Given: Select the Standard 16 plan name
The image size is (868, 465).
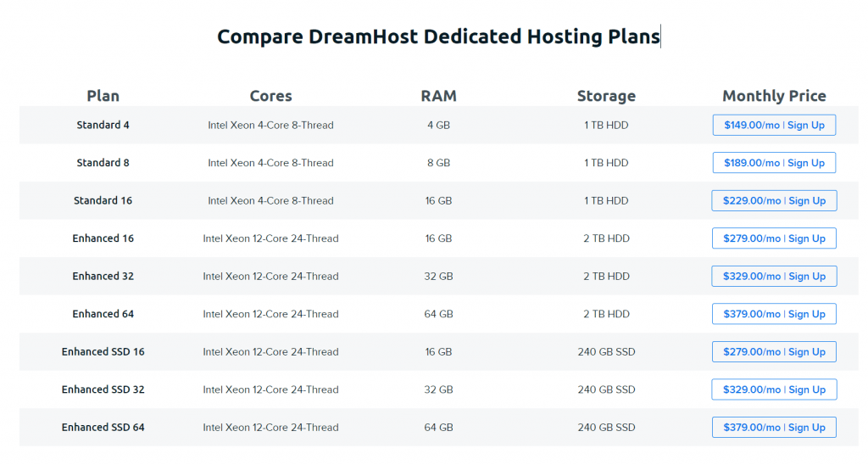Looking at the screenshot, I should (x=103, y=200).
